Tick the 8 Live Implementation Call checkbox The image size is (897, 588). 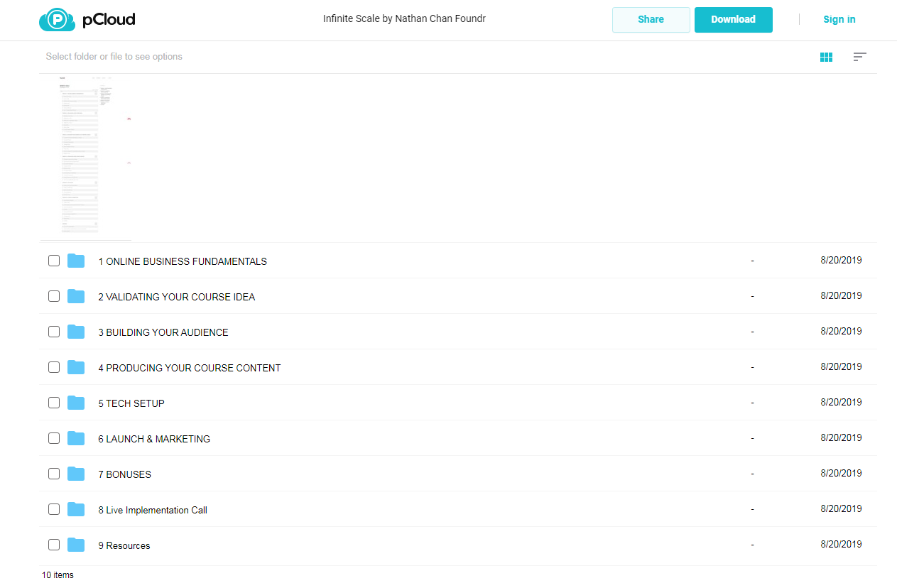click(x=54, y=509)
